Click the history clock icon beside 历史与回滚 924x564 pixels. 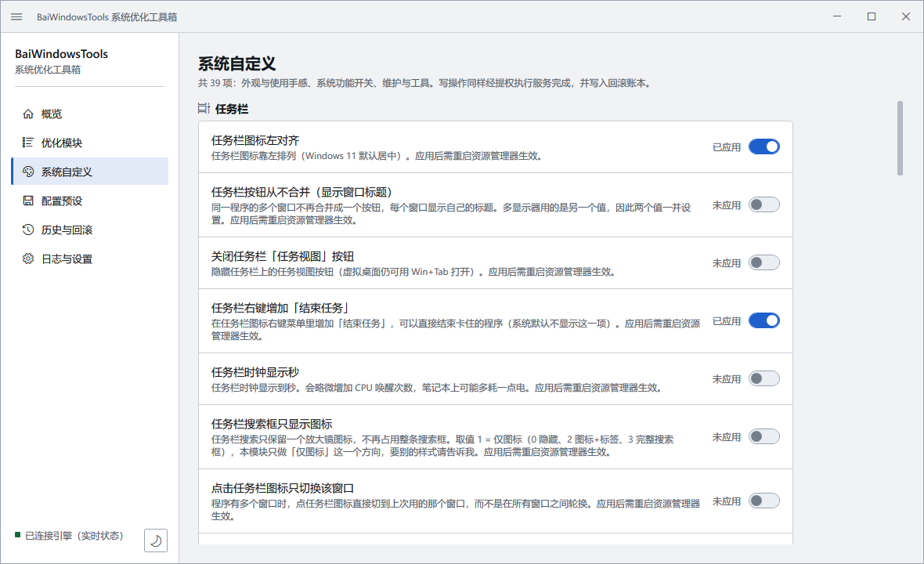click(27, 230)
